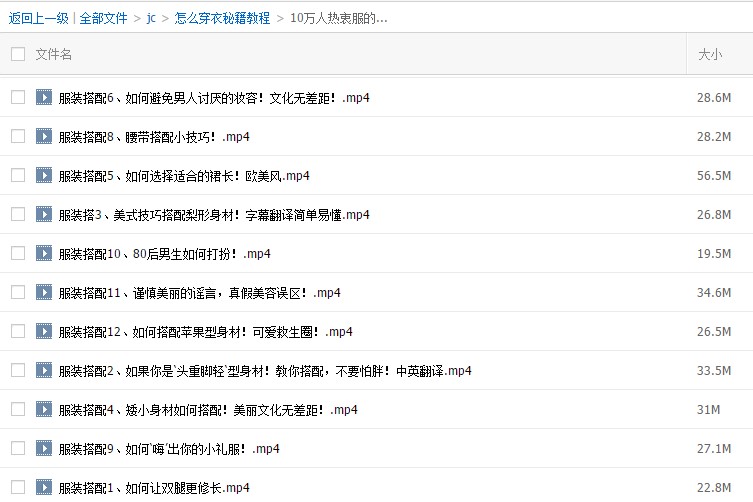Image resolution: width=753 pixels, height=502 pixels.
Task: Open file 服装搭配1、如何让双腿更修长.mp4
Action: point(153,487)
